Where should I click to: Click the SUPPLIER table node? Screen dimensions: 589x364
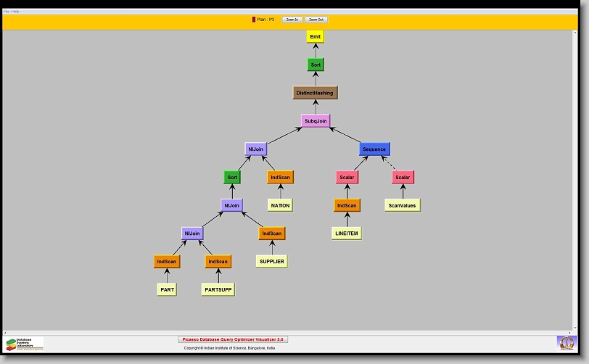271,261
